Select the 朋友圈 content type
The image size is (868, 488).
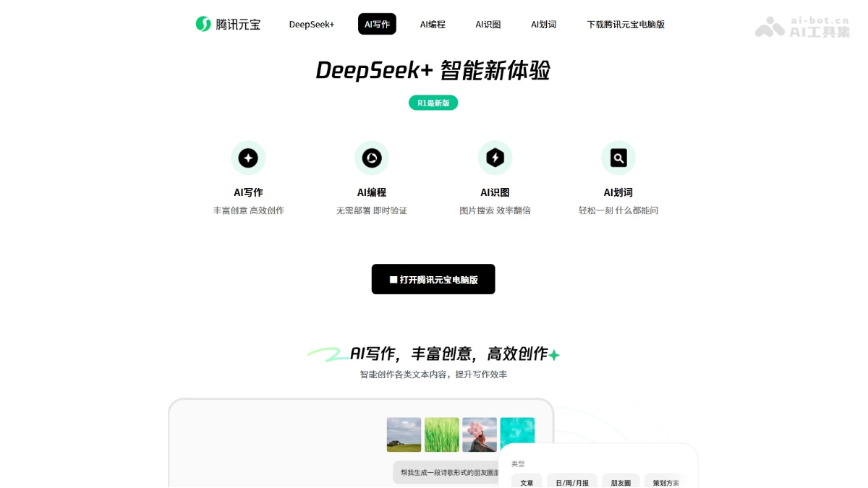pos(621,481)
